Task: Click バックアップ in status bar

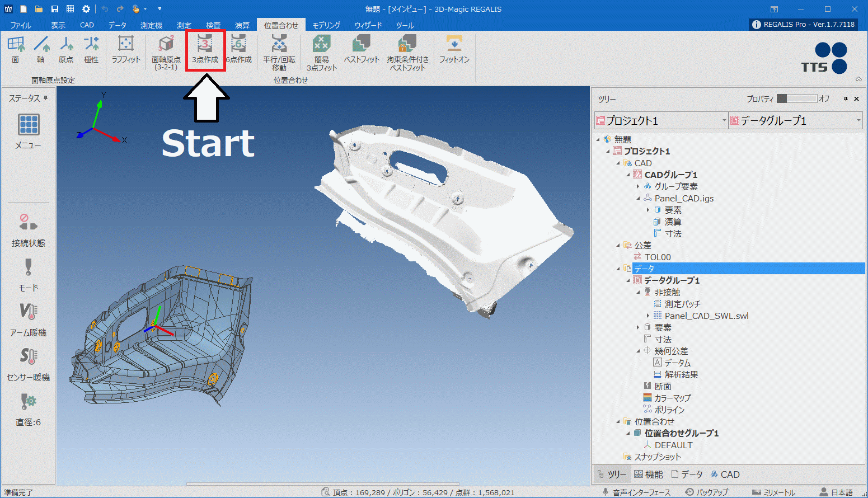Action: click(x=707, y=492)
